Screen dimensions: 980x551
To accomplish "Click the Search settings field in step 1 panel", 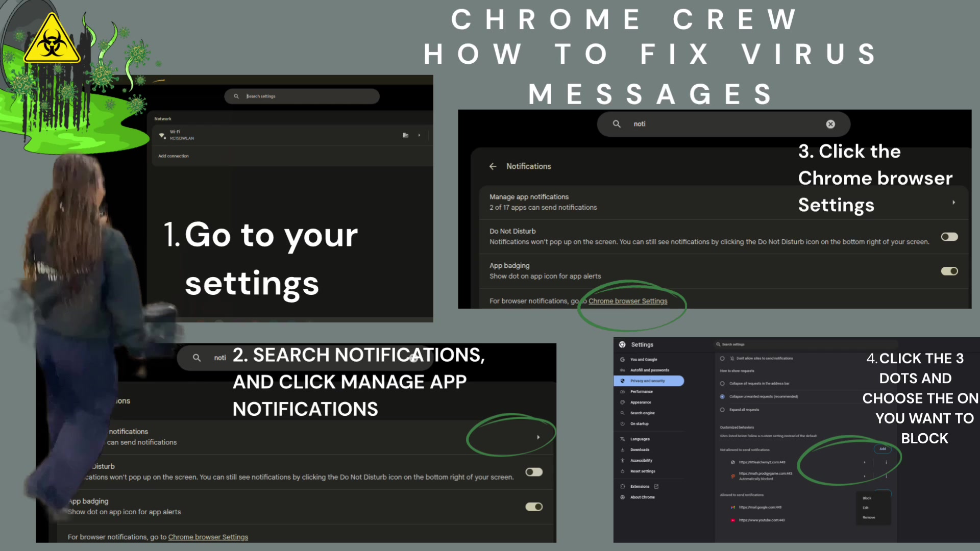I will [302, 96].
